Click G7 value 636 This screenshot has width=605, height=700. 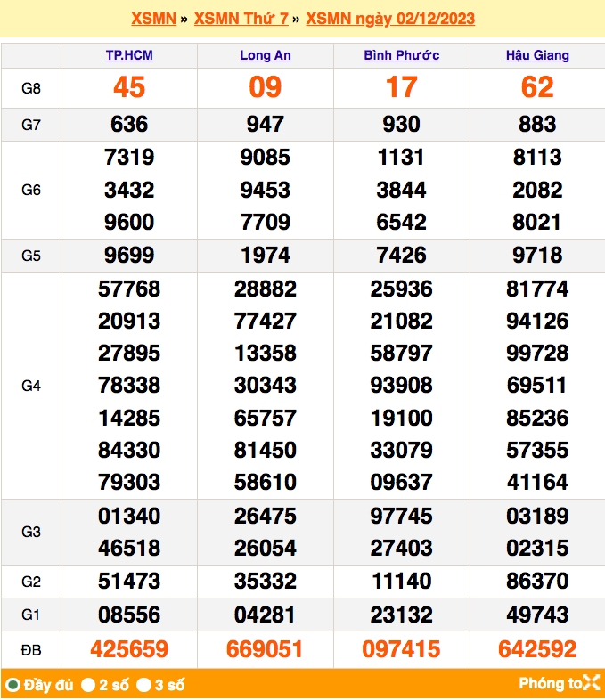pos(129,124)
